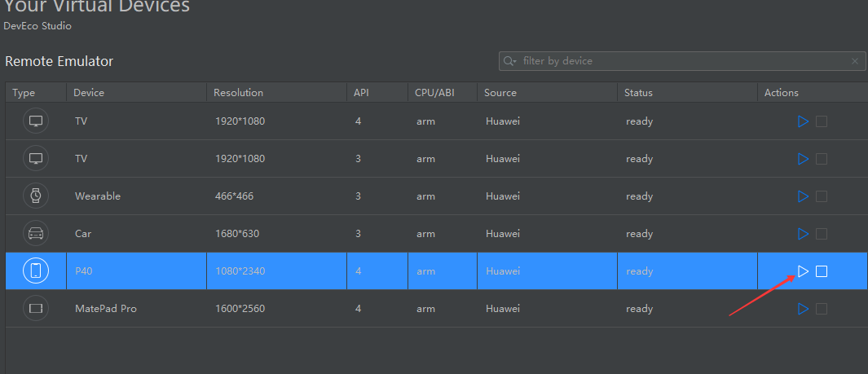Image resolution: width=868 pixels, height=374 pixels.
Task: Sort the table by the Device column header
Action: click(x=89, y=93)
